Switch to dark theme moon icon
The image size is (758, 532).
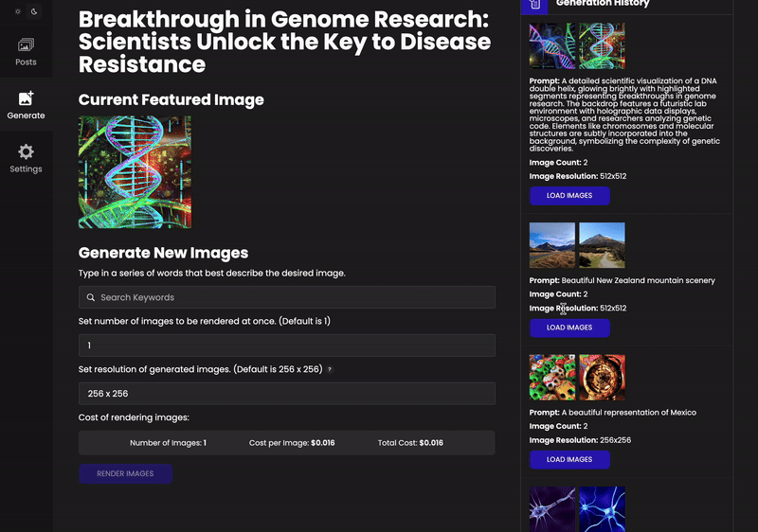34,11
